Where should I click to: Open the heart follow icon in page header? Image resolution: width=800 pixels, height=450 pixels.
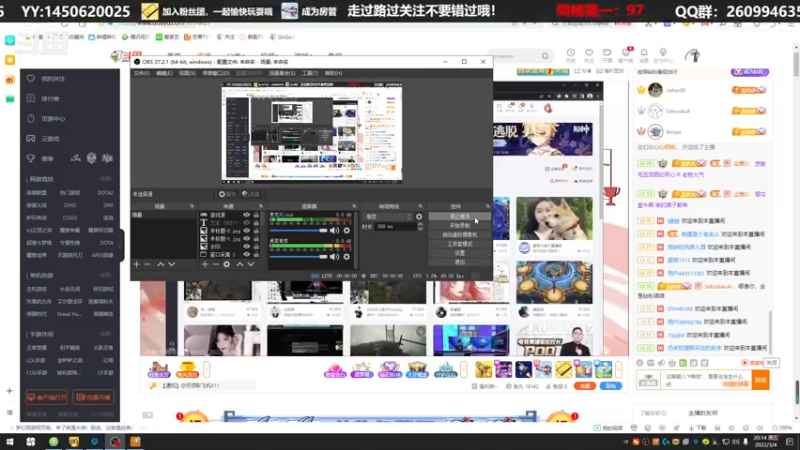[x=589, y=53]
